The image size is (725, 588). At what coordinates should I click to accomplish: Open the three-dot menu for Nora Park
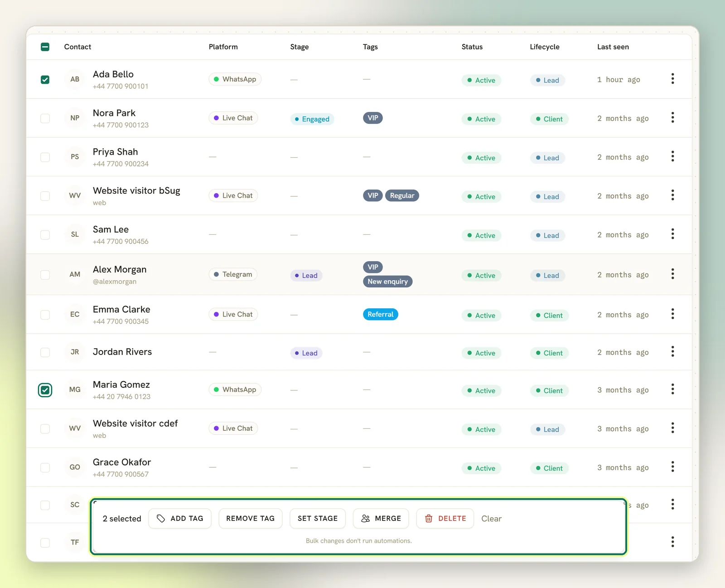pos(672,118)
